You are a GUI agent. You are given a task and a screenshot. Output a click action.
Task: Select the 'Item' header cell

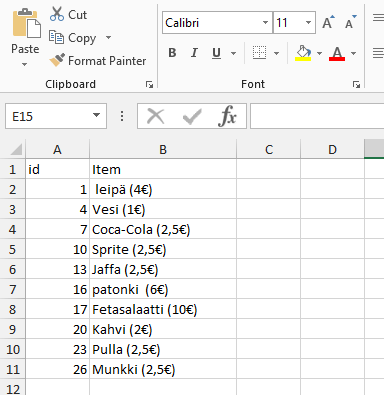(x=163, y=169)
